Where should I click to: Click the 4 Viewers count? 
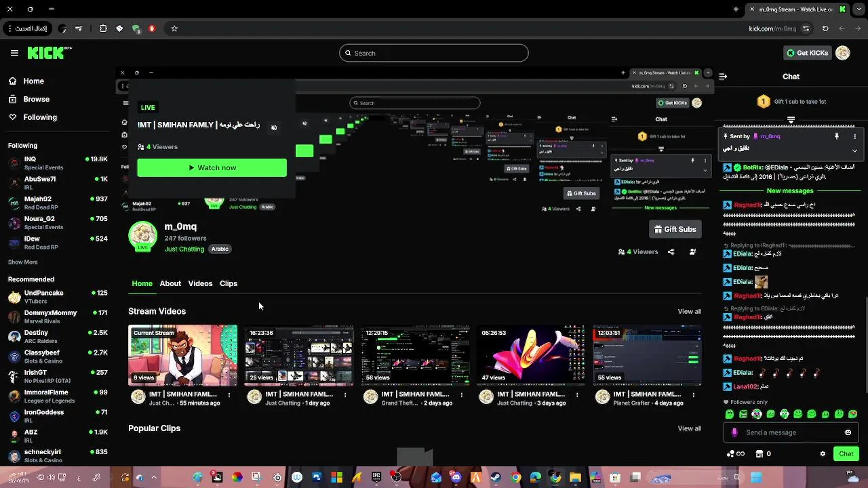[638, 251]
